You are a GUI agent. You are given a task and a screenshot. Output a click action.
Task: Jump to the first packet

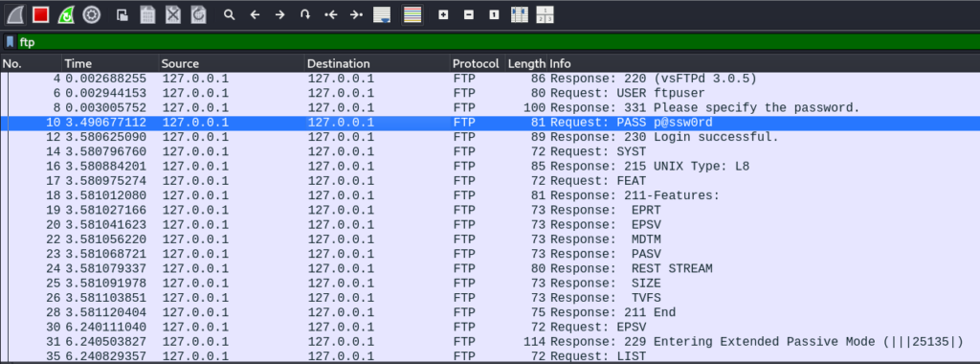[330, 14]
